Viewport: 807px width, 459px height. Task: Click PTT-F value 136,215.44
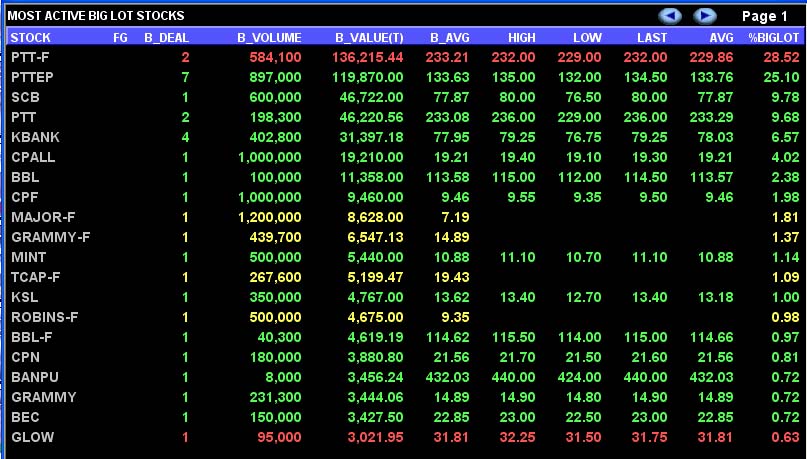(368, 57)
